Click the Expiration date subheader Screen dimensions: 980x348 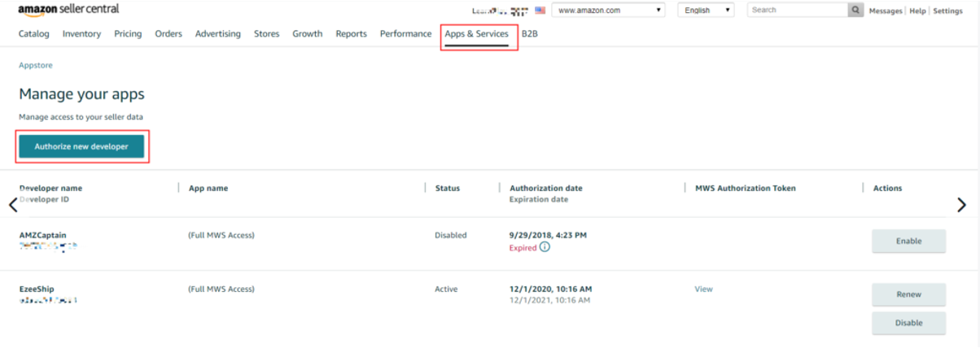[539, 199]
